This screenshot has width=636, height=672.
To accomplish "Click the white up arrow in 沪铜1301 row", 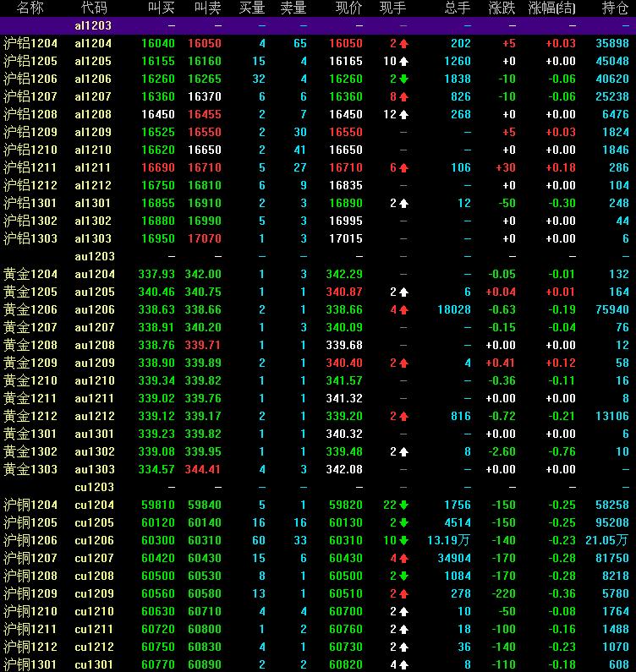I will coord(404,664).
